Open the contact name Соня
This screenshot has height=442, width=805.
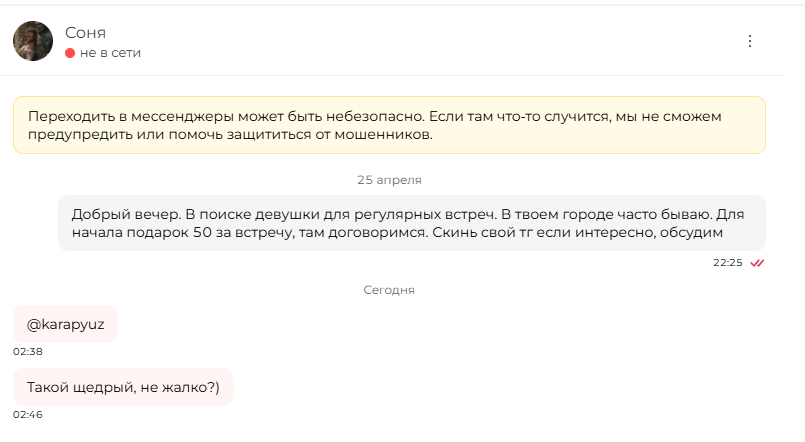85,33
